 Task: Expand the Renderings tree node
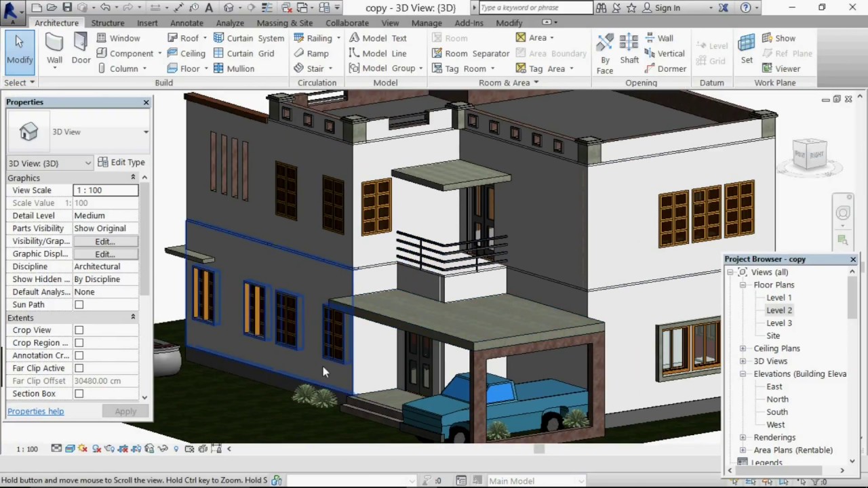tap(743, 437)
